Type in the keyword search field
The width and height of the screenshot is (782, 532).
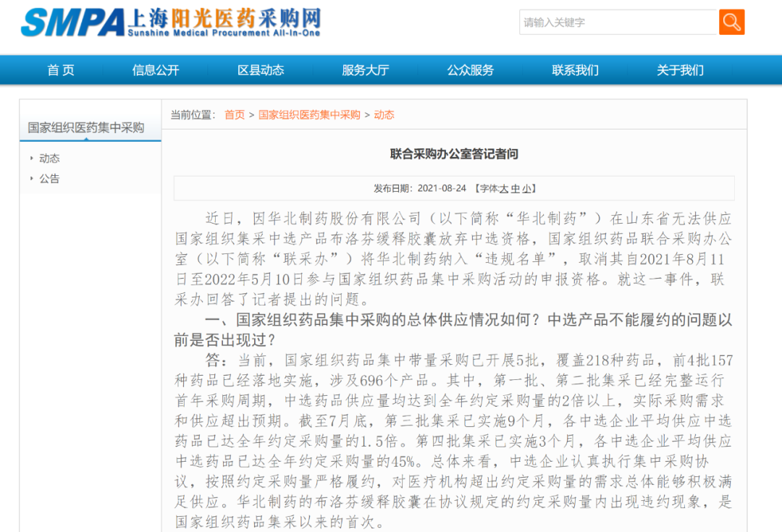617,22
